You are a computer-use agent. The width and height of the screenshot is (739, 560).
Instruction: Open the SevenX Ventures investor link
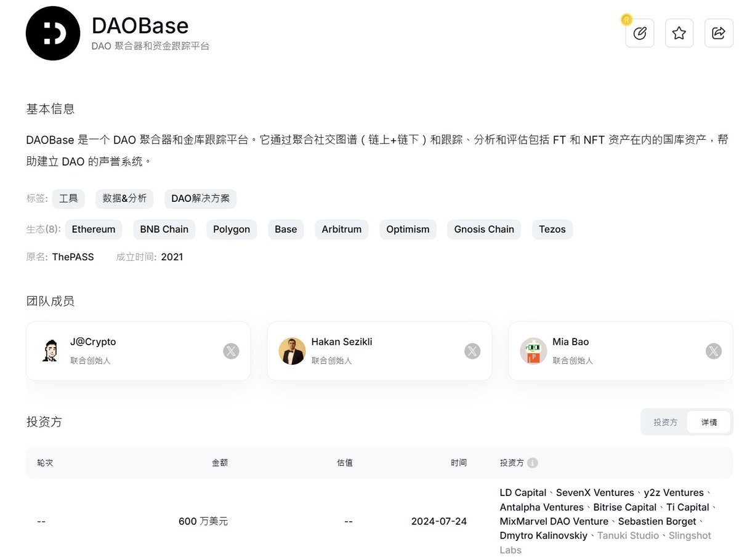tap(595, 492)
